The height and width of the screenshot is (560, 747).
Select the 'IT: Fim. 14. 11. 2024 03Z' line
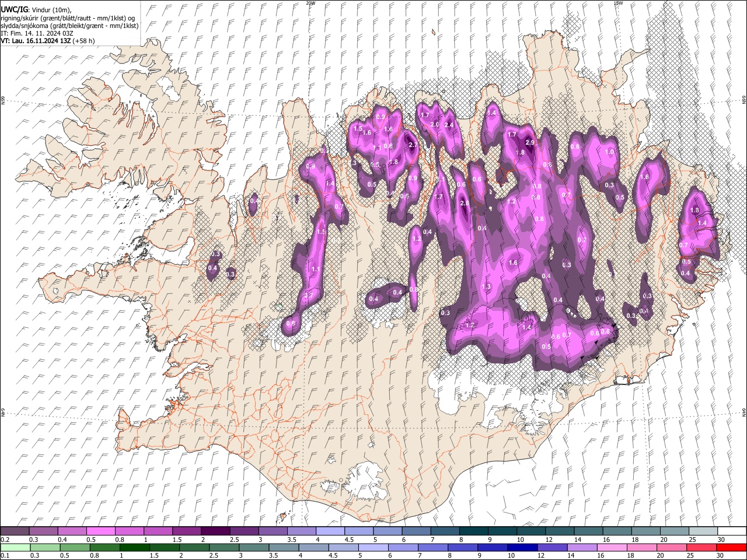pos(37,33)
